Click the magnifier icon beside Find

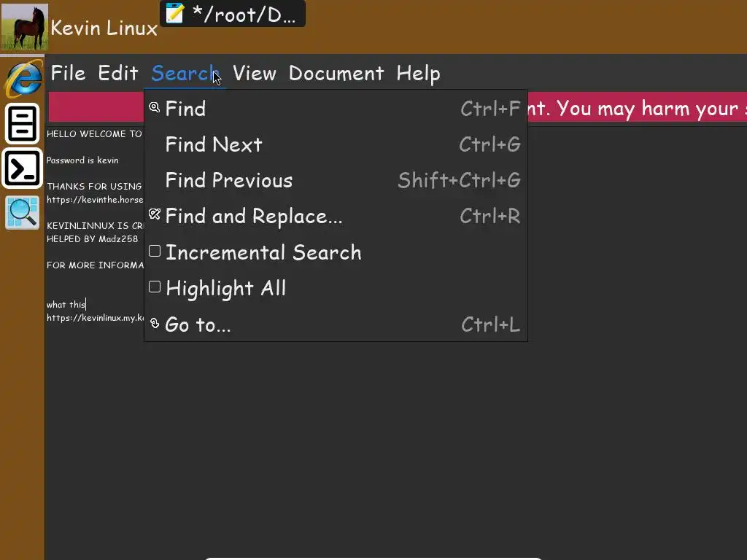pos(155,108)
